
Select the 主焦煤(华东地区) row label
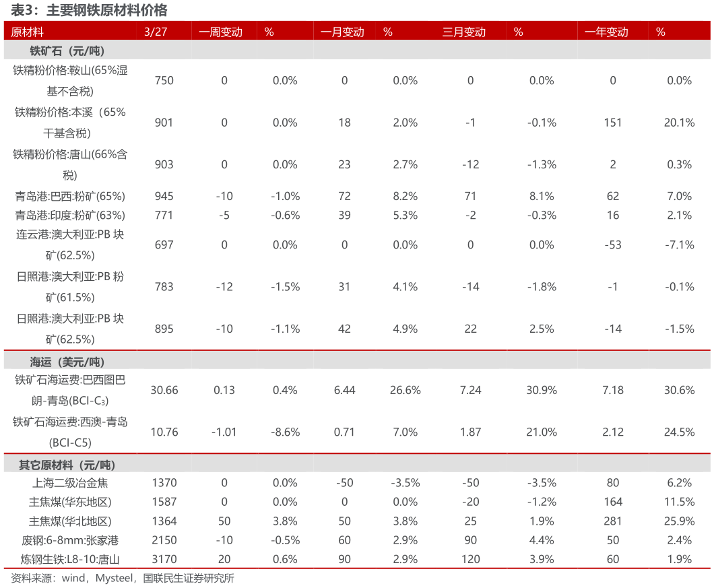point(70,502)
